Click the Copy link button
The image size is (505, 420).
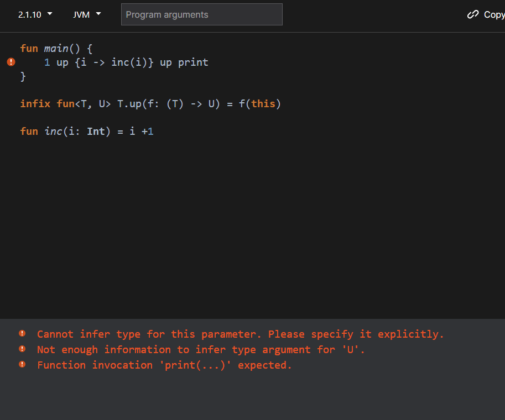click(x=486, y=14)
